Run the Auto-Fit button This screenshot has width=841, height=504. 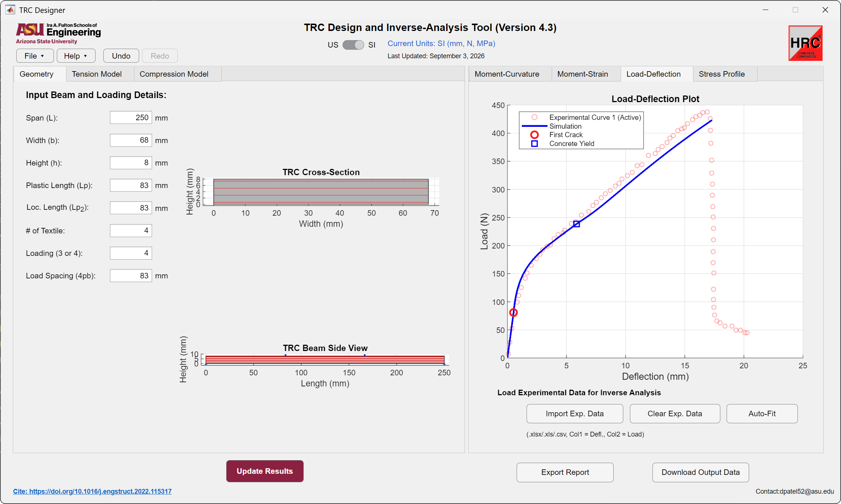pos(762,414)
